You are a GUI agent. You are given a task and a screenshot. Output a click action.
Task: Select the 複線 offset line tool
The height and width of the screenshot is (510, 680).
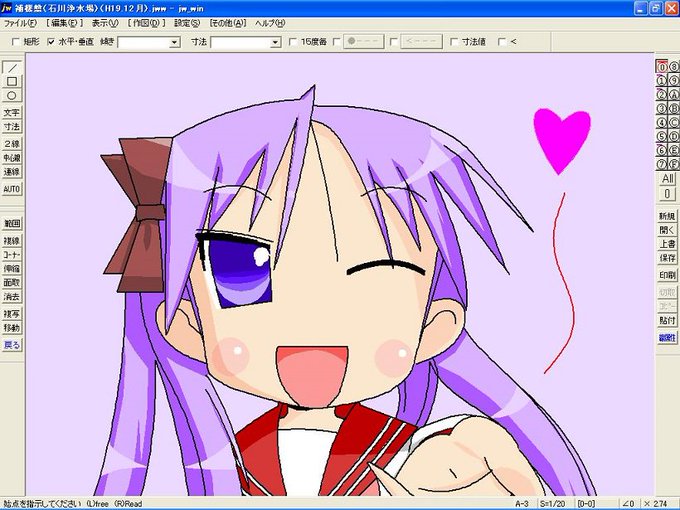click(x=12, y=241)
